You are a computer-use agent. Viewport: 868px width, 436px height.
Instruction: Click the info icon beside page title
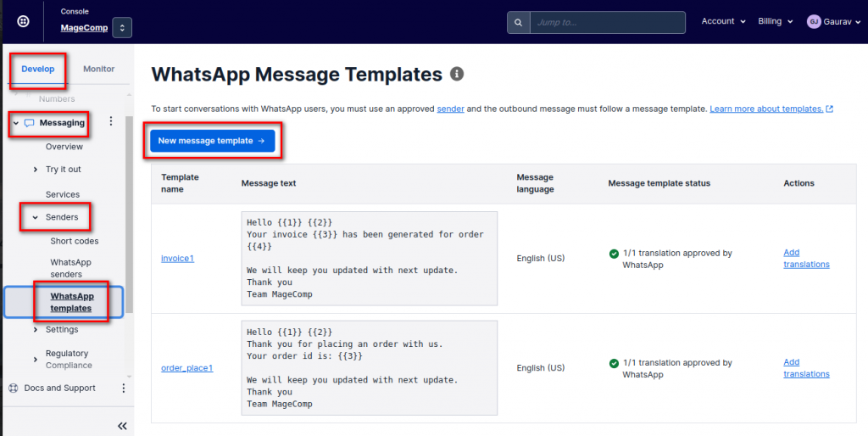click(457, 75)
